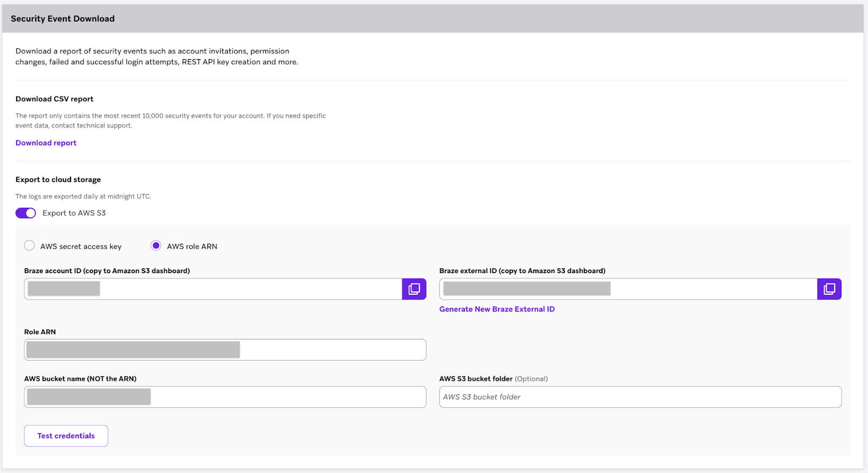This screenshot has width=868, height=473.
Task: Select the AWS secret access key radio button
Action: [29, 246]
